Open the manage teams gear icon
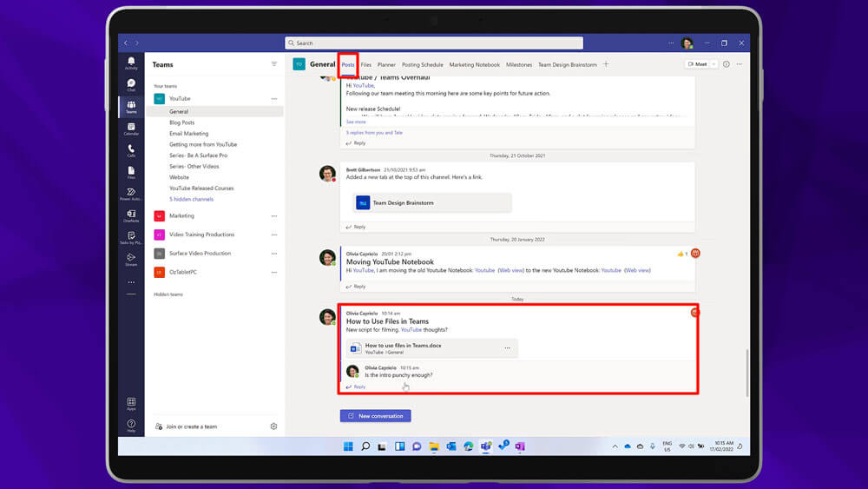 click(x=273, y=426)
